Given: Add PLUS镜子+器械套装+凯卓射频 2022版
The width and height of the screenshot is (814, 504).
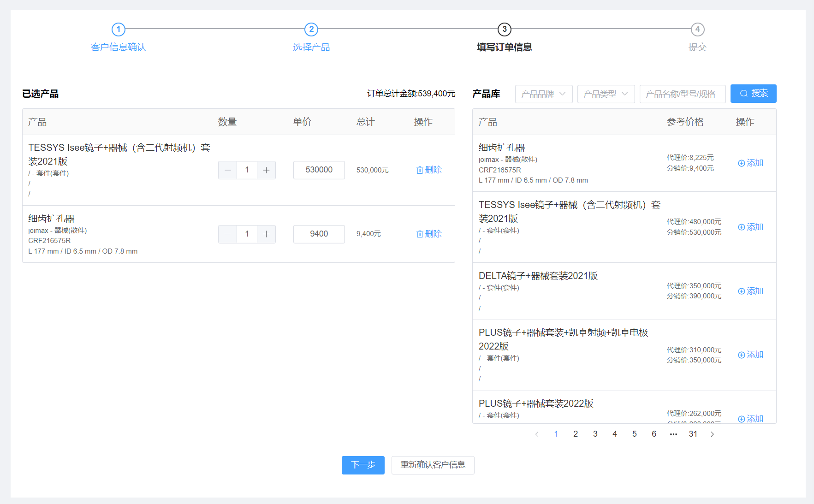Looking at the screenshot, I should (x=751, y=355).
